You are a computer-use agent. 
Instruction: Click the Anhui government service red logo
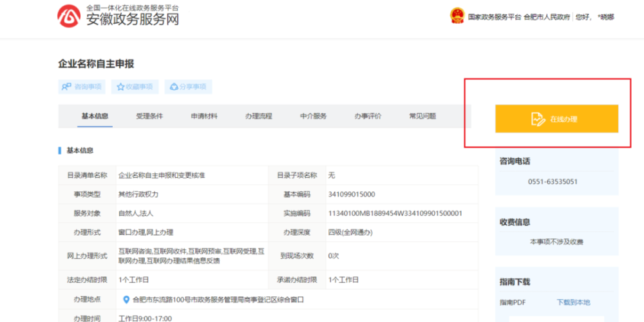pyautogui.click(x=69, y=16)
